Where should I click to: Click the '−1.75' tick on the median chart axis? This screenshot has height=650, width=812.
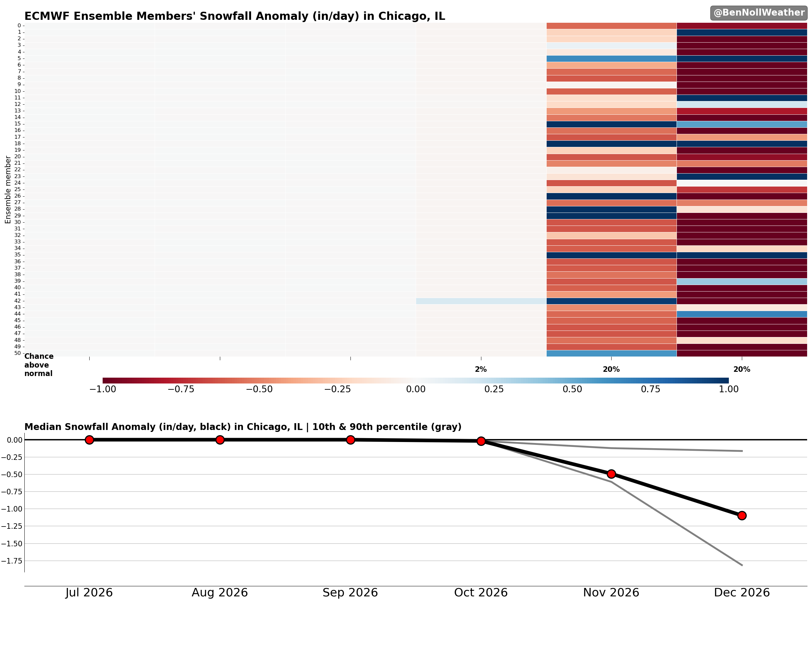tap(12, 561)
